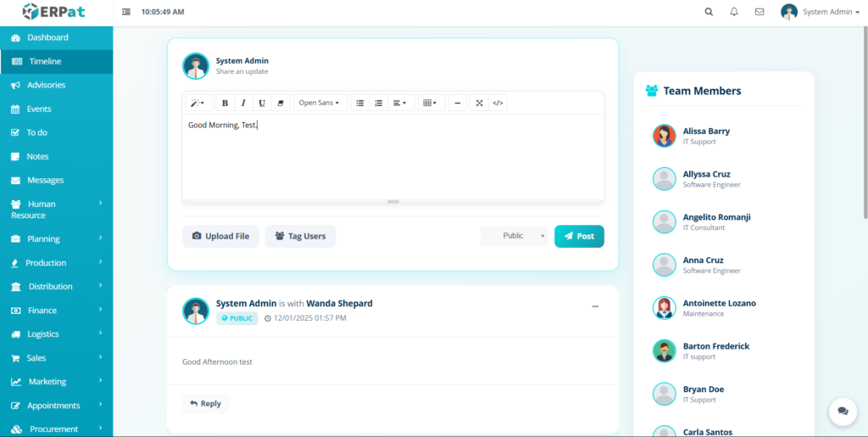
Task: Expand the Logistics menu
Action: [x=57, y=334]
